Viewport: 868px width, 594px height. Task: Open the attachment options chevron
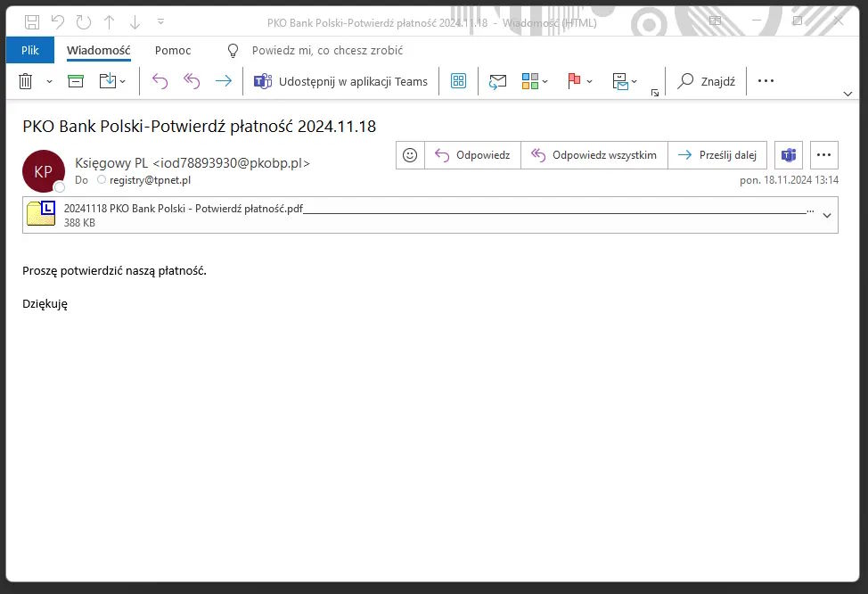click(x=826, y=215)
